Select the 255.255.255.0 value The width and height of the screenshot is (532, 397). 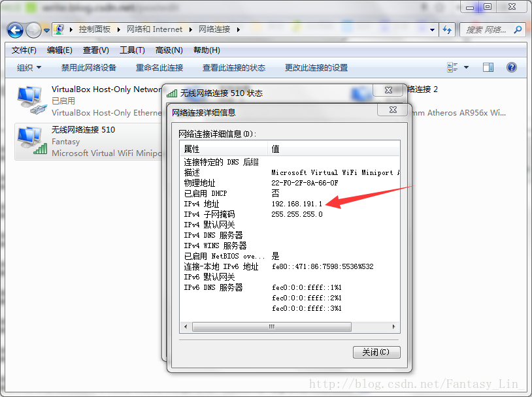click(x=297, y=215)
